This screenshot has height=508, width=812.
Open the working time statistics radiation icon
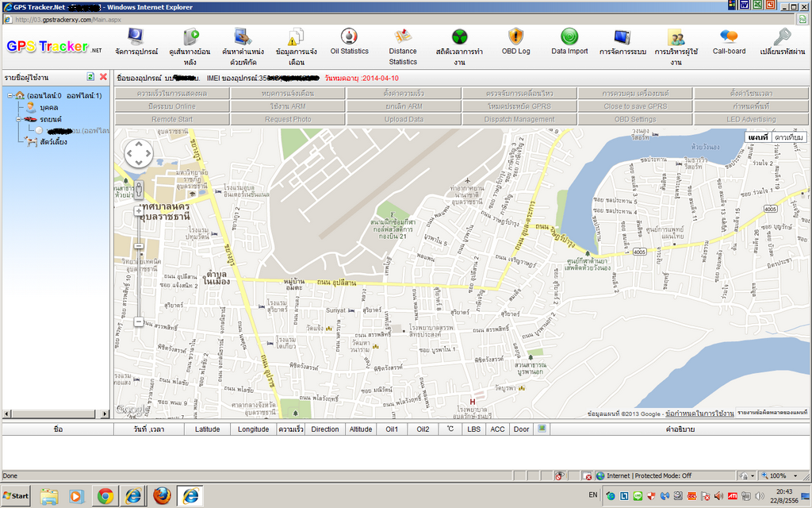[x=459, y=37]
